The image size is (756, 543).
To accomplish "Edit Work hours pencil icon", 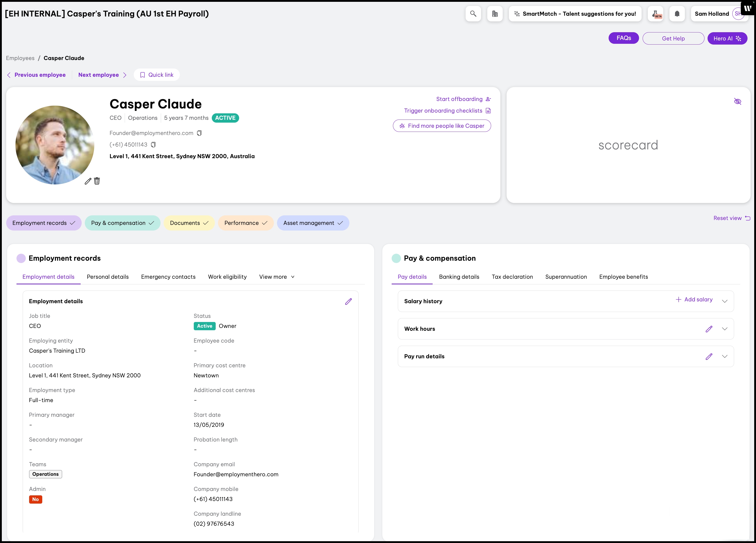I will tap(709, 329).
